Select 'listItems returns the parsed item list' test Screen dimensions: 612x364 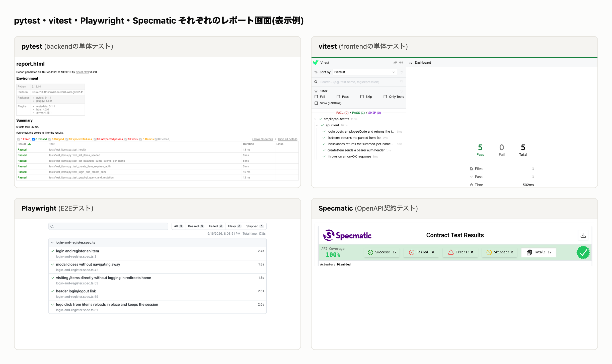(354, 138)
